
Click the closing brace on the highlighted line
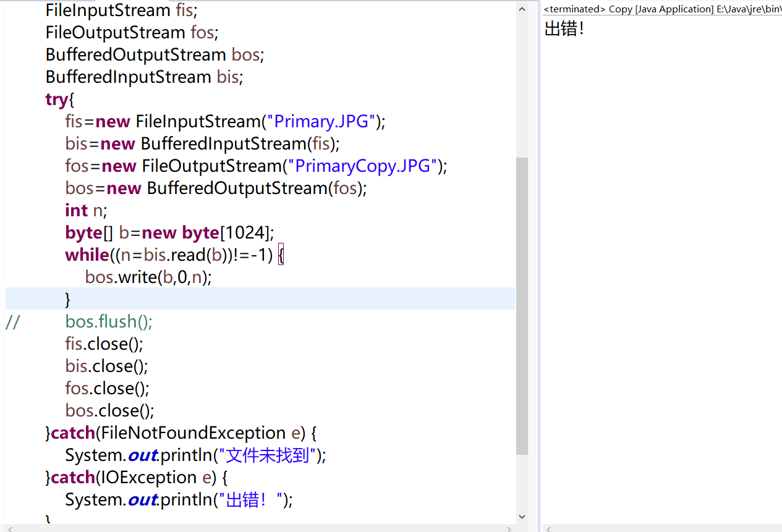tap(68, 299)
